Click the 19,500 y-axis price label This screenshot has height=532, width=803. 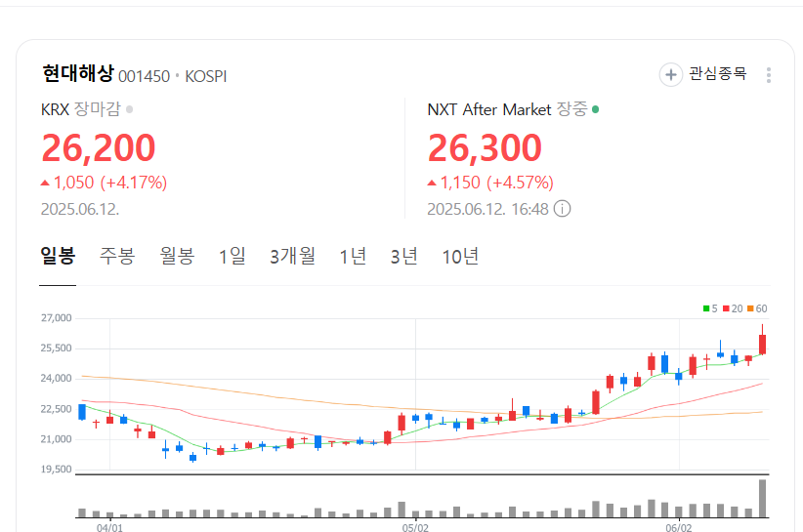(57, 470)
